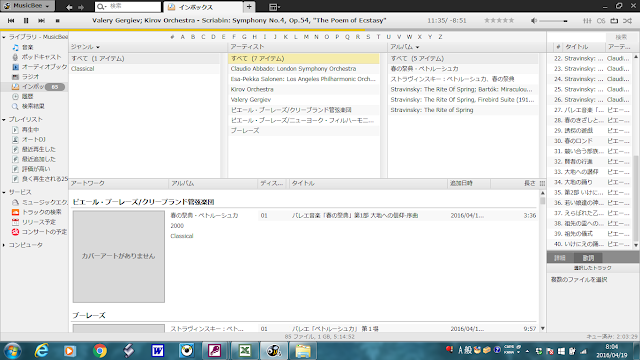Sort by 追加日時 column header
Screen dimensions: 640x360
[461, 183]
